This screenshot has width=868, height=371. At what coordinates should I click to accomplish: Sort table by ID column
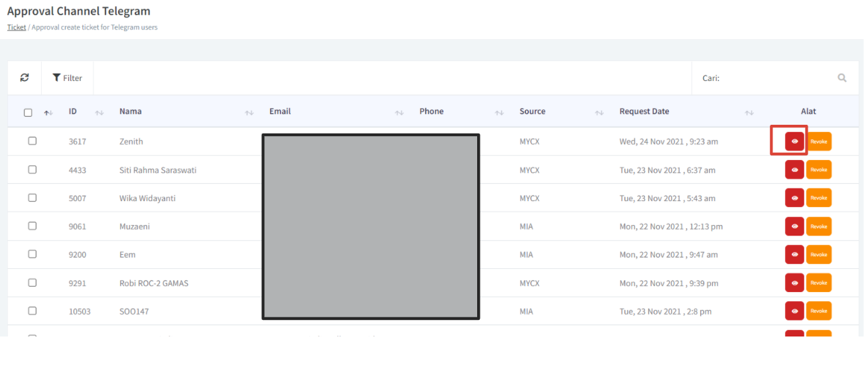[x=73, y=111]
